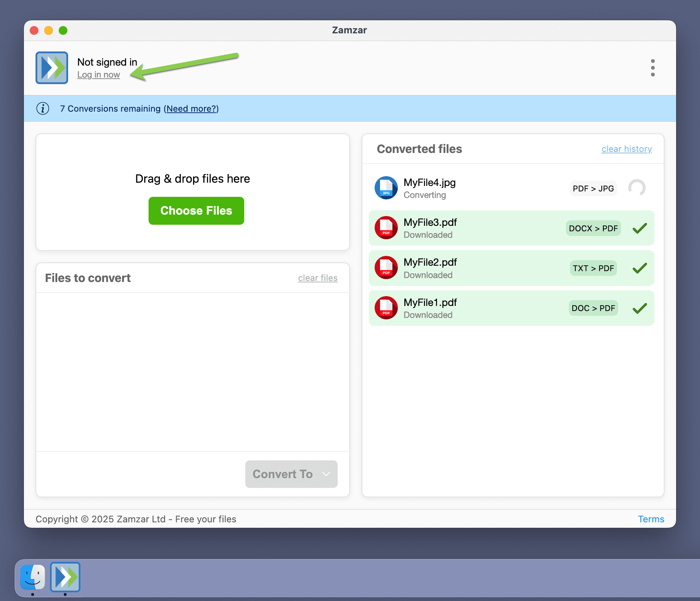Click the Log in now link
Image resolution: width=700 pixels, height=601 pixels.
point(99,75)
